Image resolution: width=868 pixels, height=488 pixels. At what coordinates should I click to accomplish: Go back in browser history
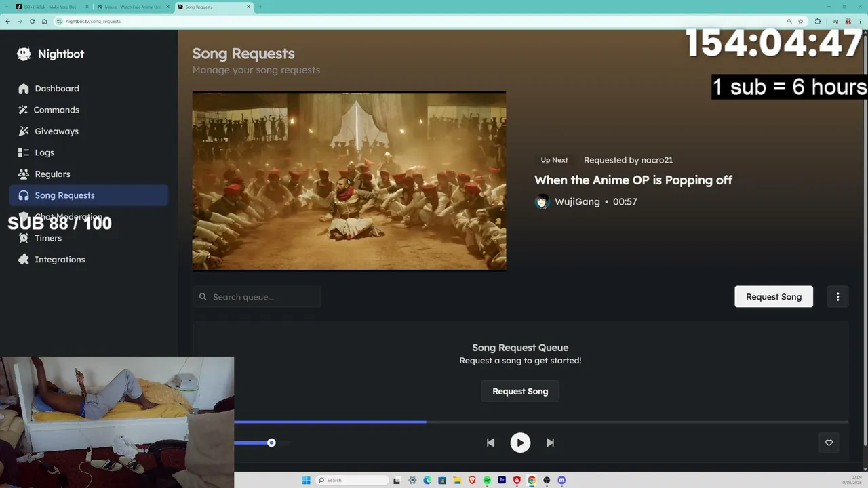tap(7, 21)
